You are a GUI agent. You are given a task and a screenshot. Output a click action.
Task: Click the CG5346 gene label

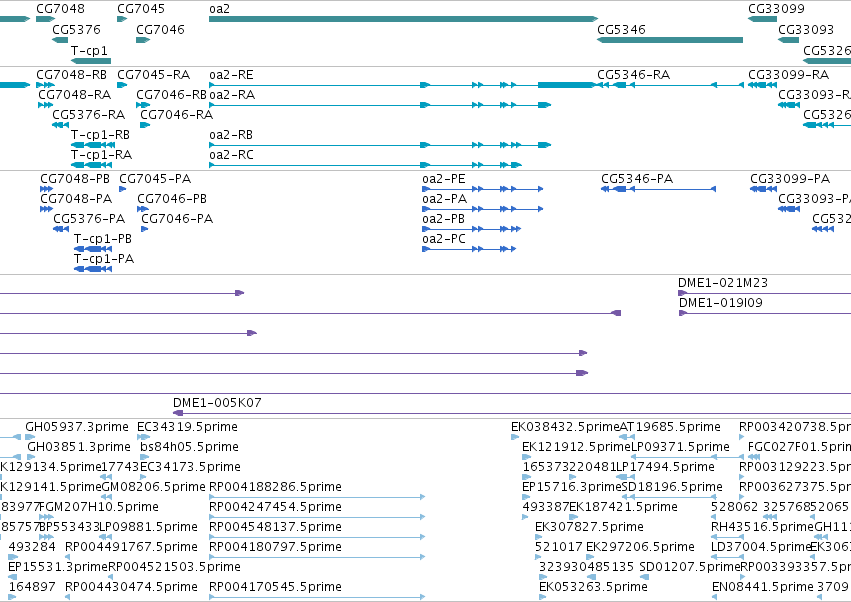(x=621, y=29)
